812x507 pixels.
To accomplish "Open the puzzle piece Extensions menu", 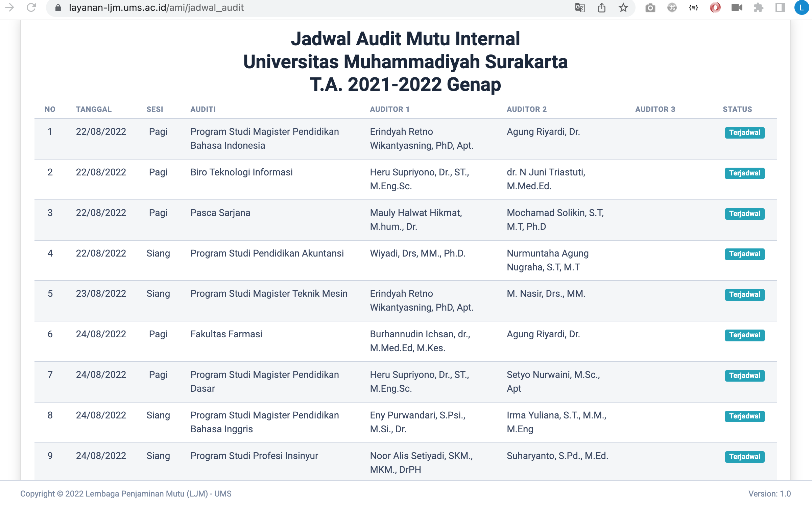I will (758, 7).
